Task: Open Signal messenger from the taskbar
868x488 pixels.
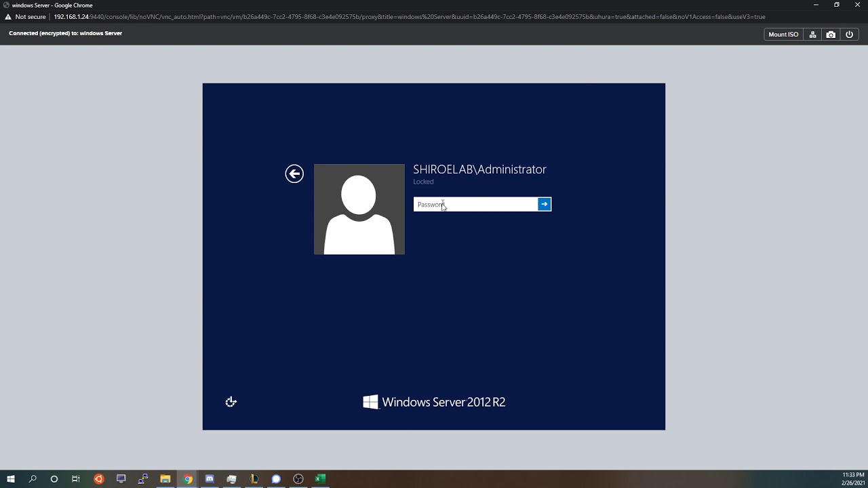Action: [276, 479]
